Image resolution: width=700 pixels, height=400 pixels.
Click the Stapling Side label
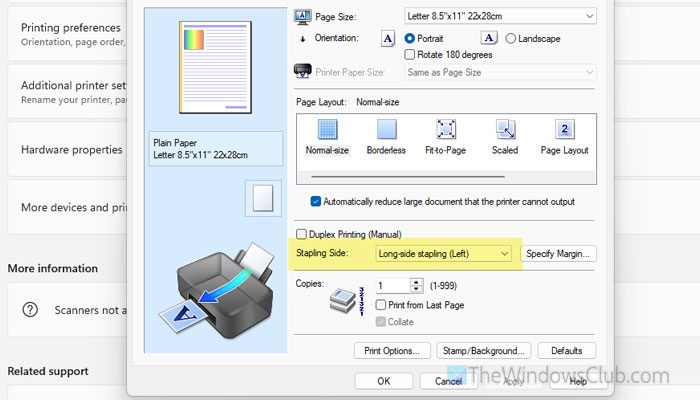point(322,253)
